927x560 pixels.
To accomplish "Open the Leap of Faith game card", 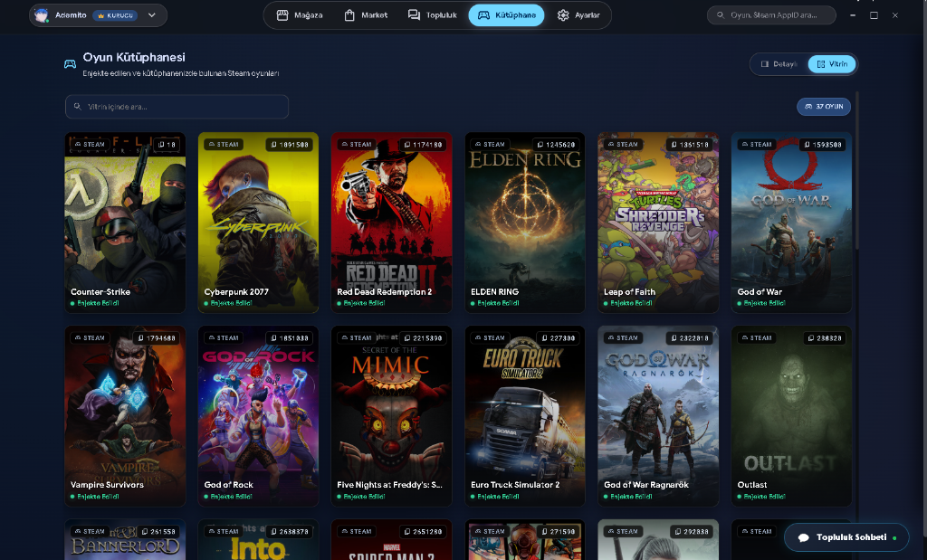I will coord(658,223).
